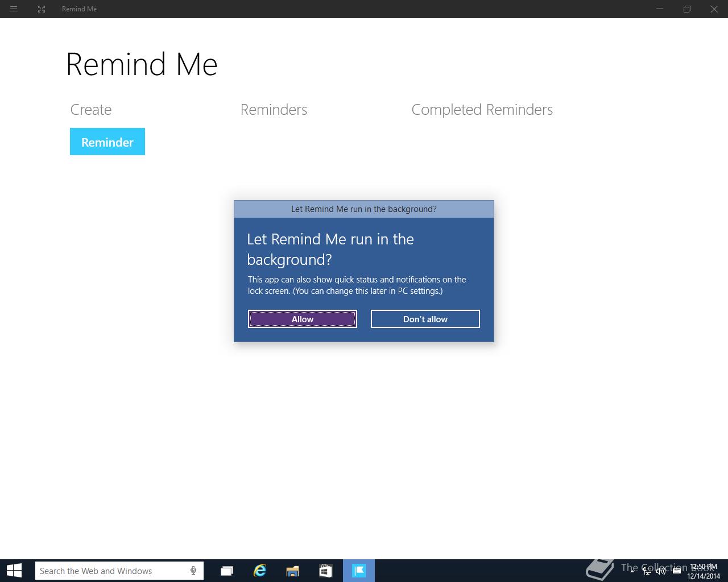This screenshot has width=728, height=582.
Task: Open Task View from the taskbar
Action: pyautogui.click(x=227, y=571)
